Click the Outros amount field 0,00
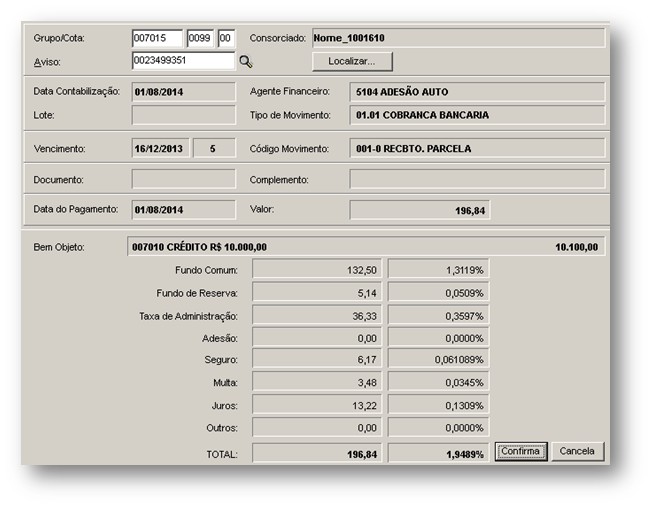 [317, 428]
